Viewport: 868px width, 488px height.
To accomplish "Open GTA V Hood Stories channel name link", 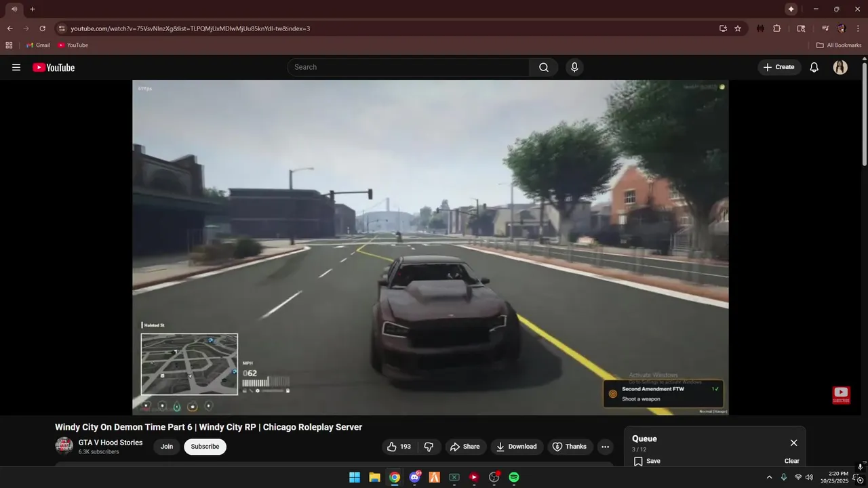I will pyautogui.click(x=111, y=443).
